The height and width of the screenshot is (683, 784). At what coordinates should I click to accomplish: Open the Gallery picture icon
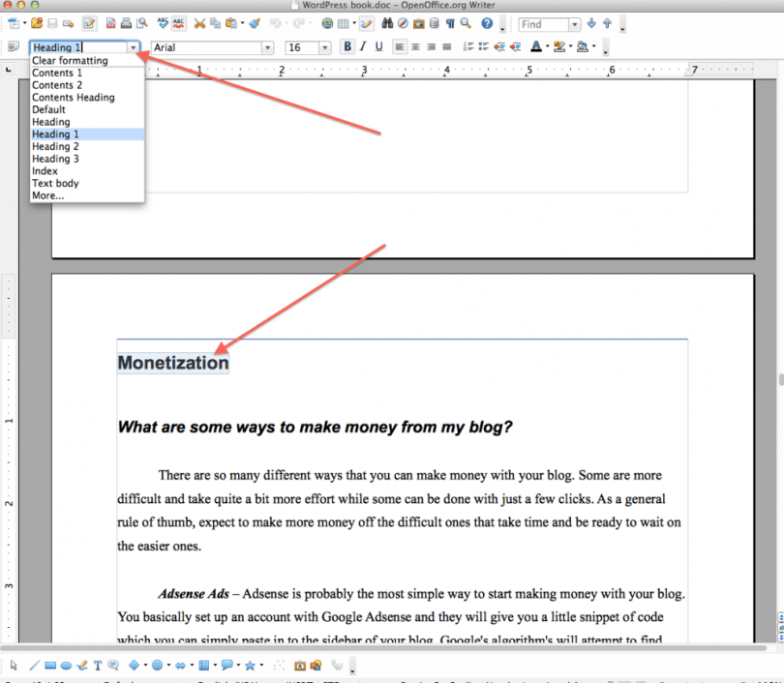click(x=418, y=23)
